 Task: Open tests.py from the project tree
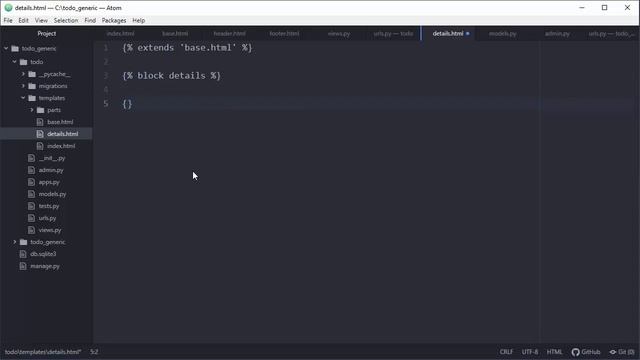tap(49, 206)
